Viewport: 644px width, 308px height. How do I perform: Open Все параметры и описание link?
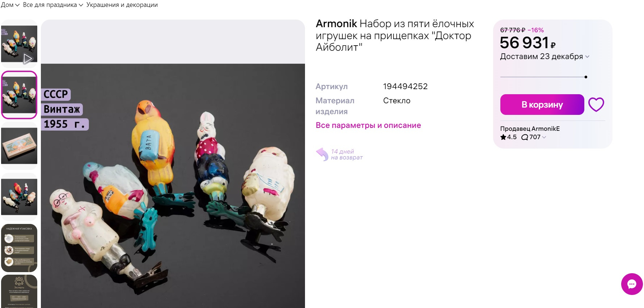(x=368, y=125)
